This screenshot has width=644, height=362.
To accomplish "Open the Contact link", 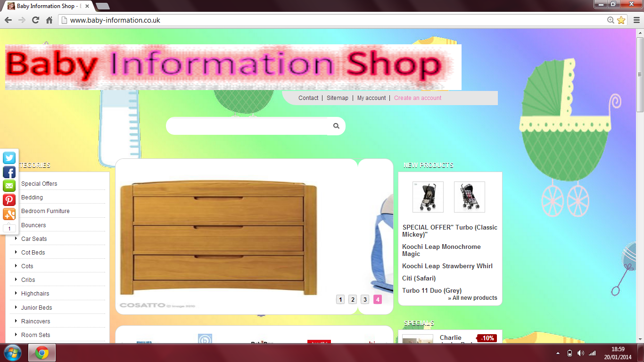I will point(308,98).
